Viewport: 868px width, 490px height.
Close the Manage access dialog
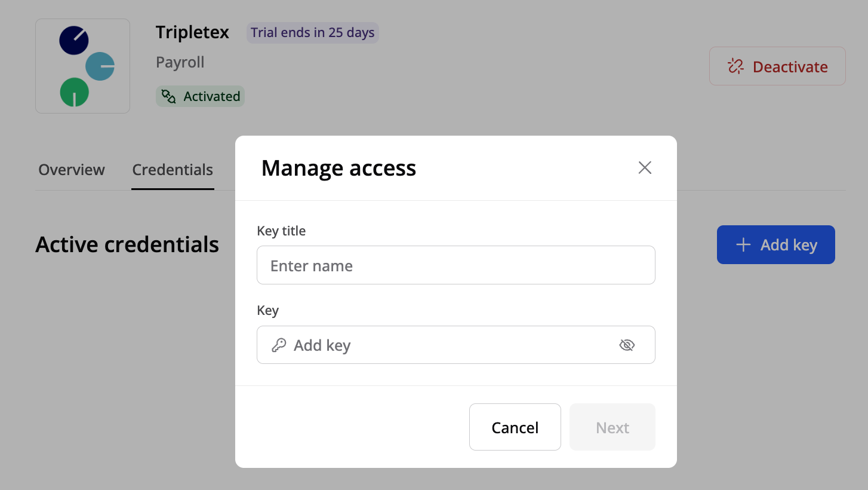point(645,168)
